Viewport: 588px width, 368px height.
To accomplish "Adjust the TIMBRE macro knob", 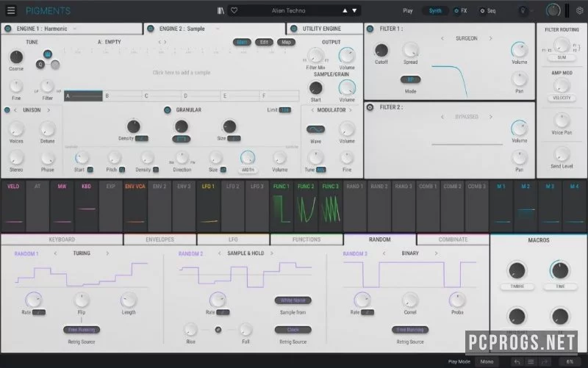I will pyautogui.click(x=517, y=270).
